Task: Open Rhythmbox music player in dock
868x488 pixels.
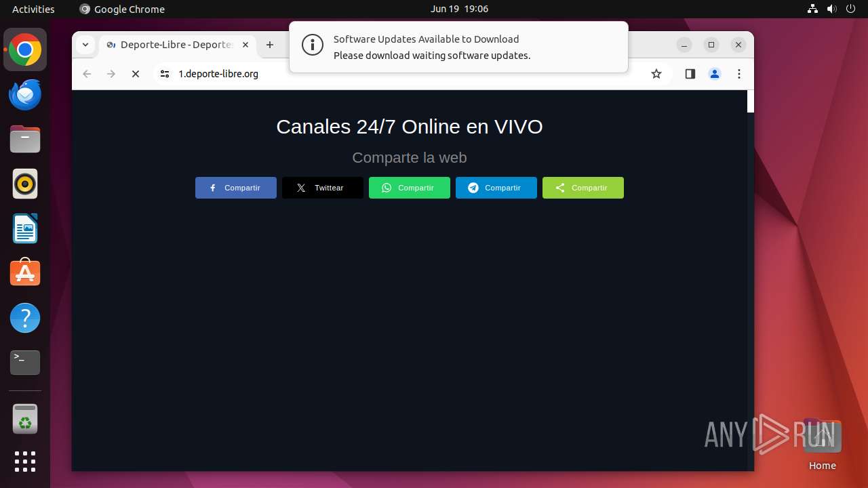Action: click(x=25, y=184)
